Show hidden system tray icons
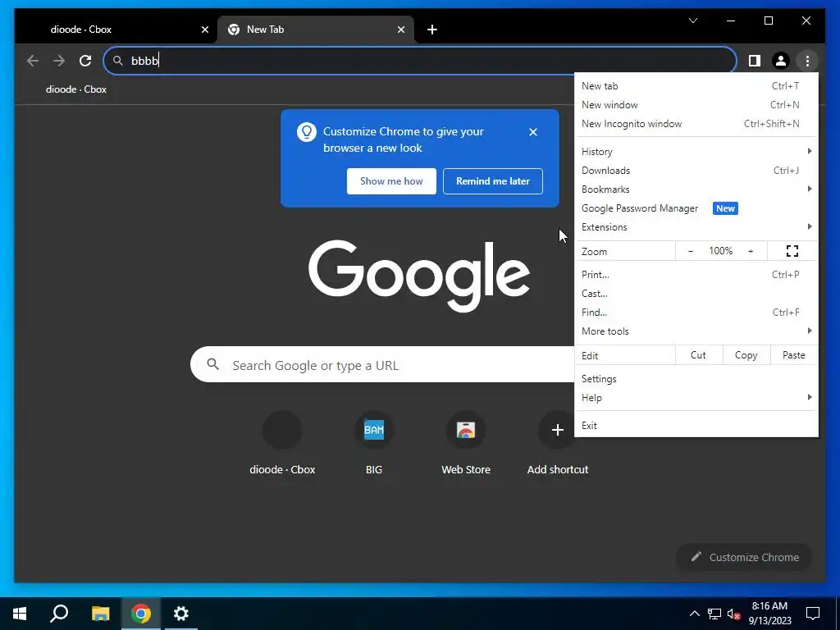 (x=694, y=614)
